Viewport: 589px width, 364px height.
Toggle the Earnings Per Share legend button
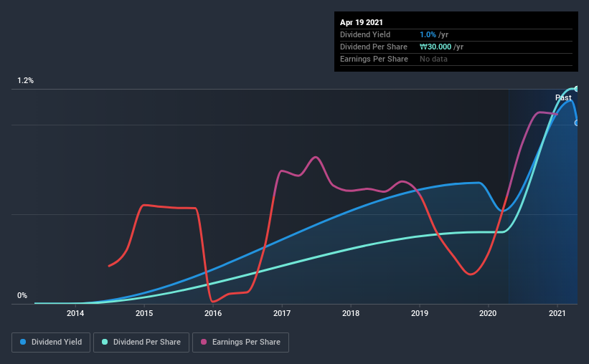(x=240, y=343)
